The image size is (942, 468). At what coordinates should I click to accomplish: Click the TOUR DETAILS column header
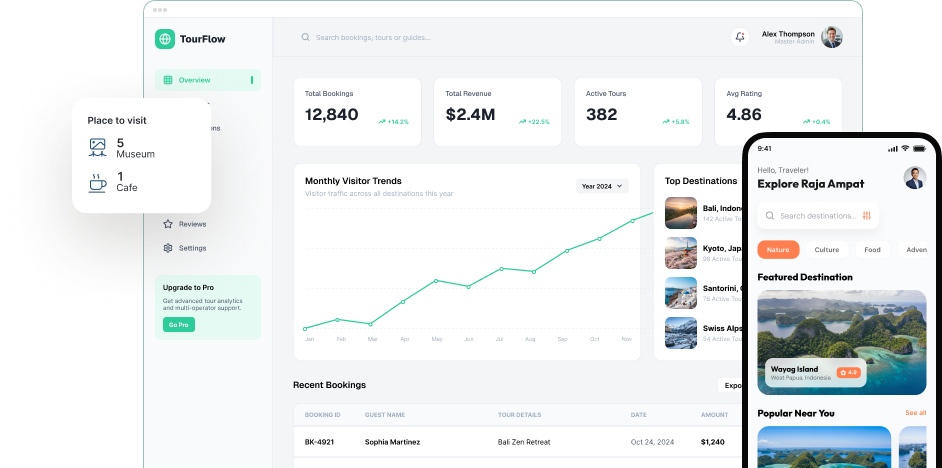pos(520,415)
